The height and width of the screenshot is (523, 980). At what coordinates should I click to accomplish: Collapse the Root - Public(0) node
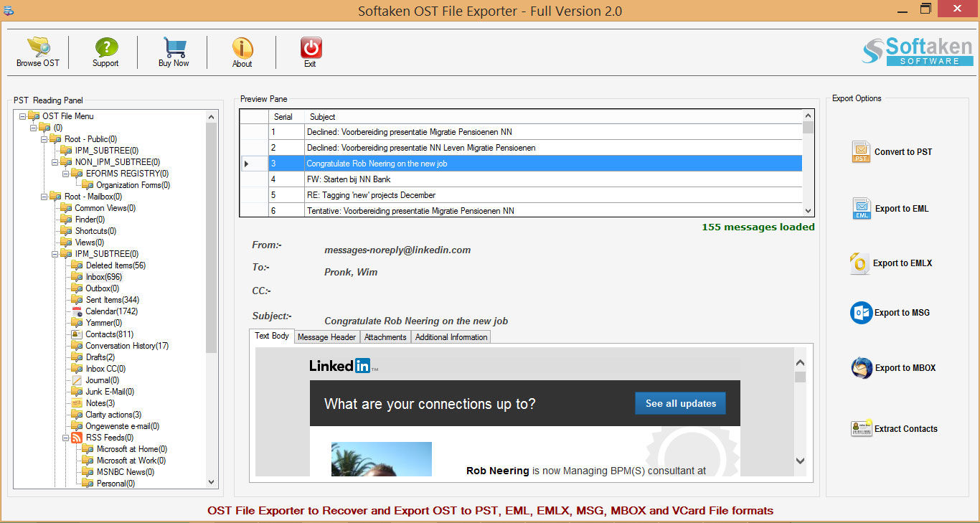(x=44, y=139)
